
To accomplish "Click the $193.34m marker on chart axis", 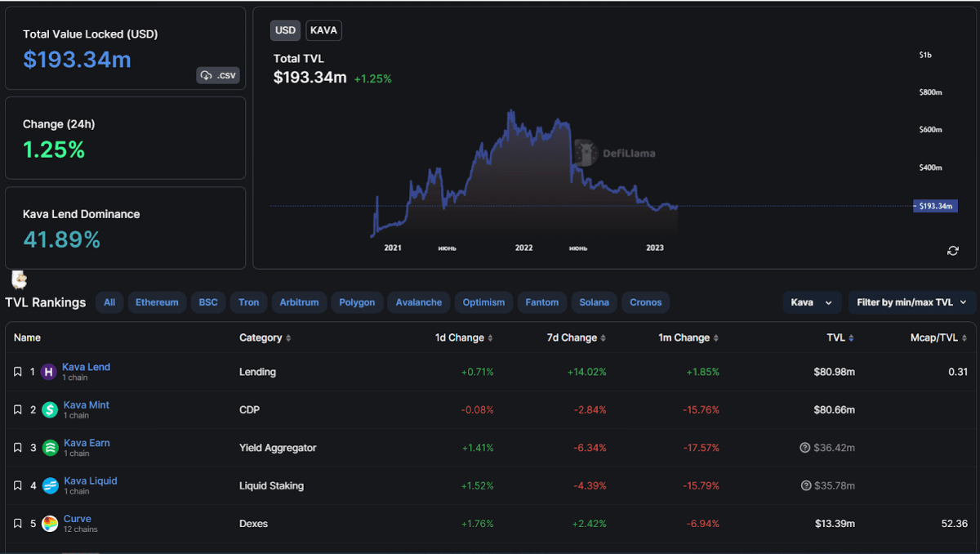I will pyautogui.click(x=935, y=206).
